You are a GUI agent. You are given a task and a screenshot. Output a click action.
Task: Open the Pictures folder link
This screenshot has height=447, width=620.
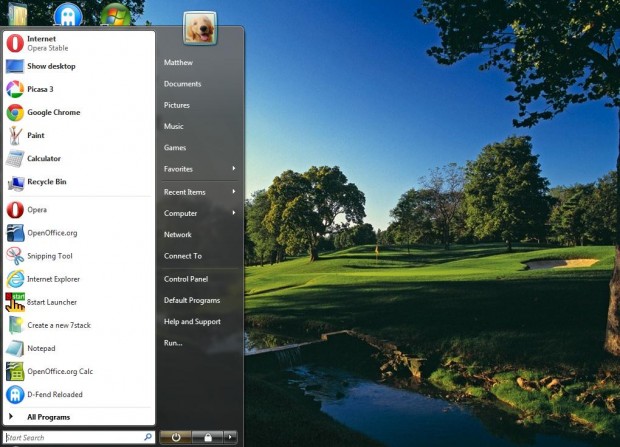coord(177,105)
